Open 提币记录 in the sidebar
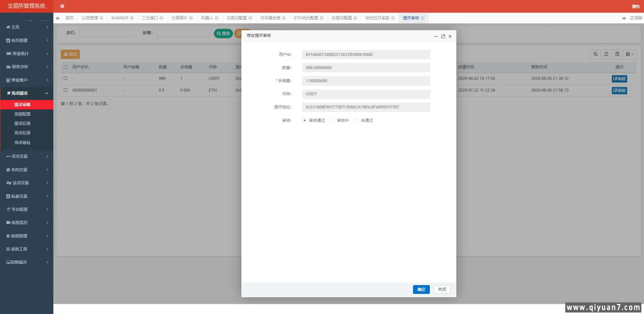Image resolution: width=644 pixels, height=314 pixels. (x=22, y=123)
